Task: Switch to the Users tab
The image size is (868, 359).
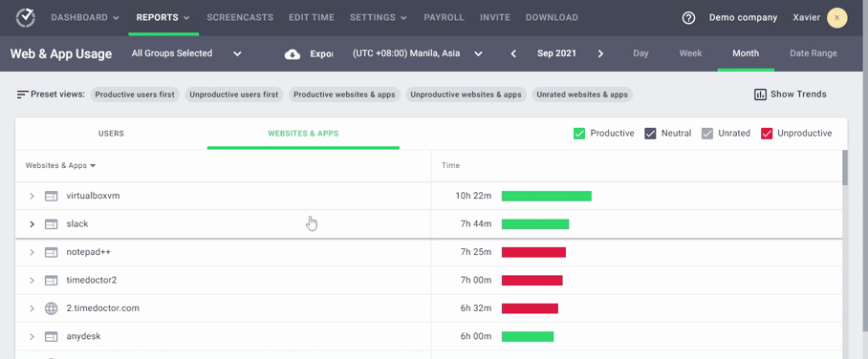Action: tap(111, 134)
